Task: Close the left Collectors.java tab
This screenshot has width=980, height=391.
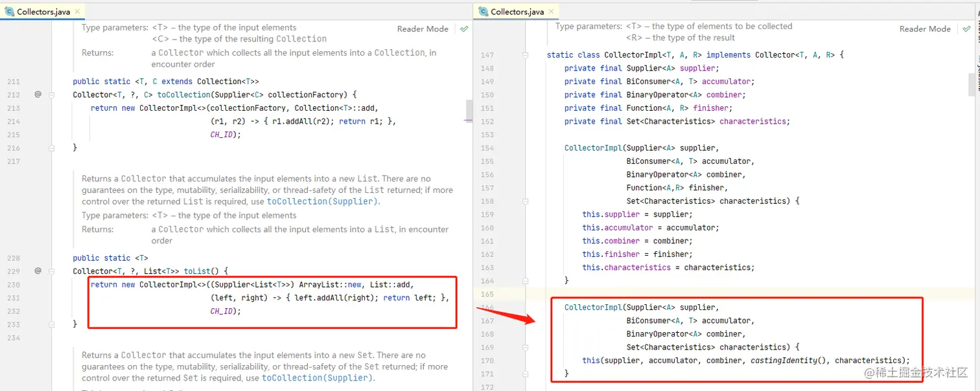Action: tap(77, 12)
